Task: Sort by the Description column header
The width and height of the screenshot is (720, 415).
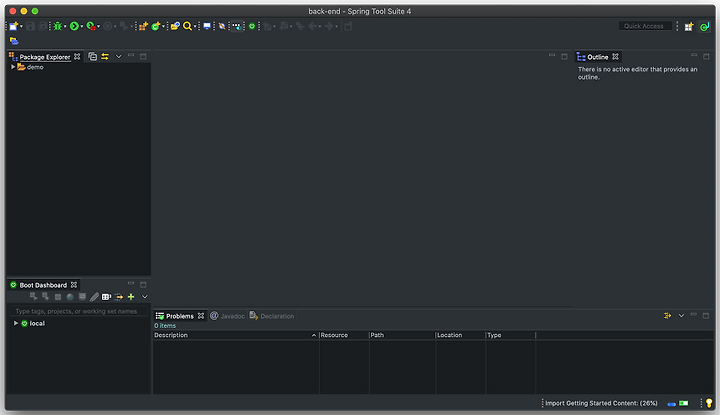Action: pos(236,335)
